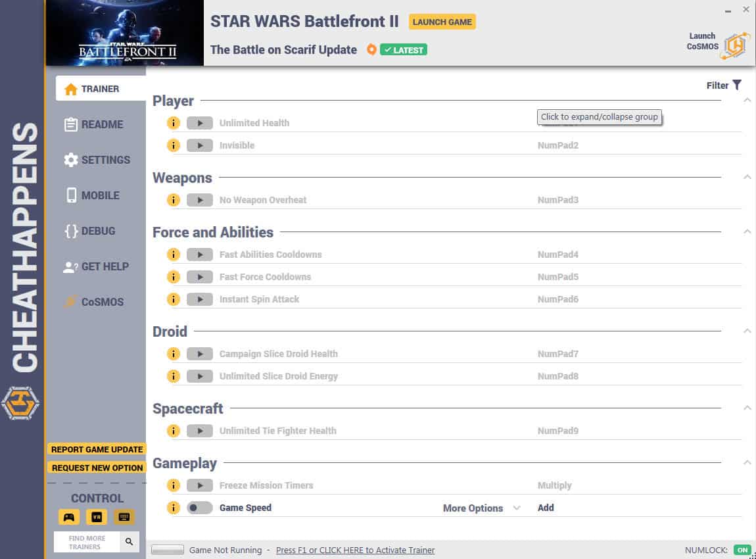The height and width of the screenshot is (559, 756).
Task: Open the Filter funnel icon
Action: (737, 85)
